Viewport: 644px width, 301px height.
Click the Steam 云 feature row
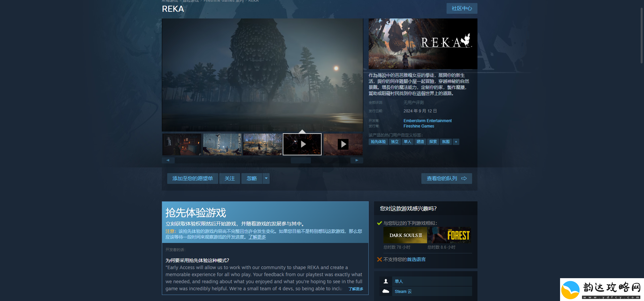pyautogui.click(x=426, y=291)
